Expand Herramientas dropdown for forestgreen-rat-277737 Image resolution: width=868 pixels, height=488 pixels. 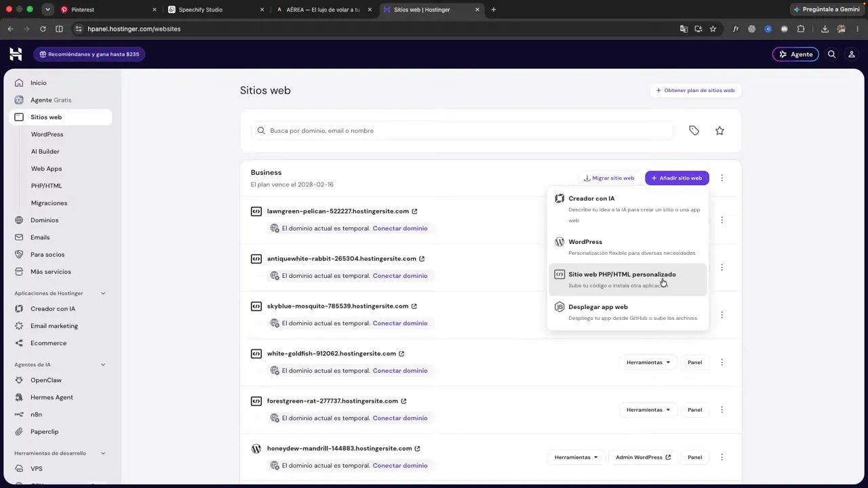(648, 410)
